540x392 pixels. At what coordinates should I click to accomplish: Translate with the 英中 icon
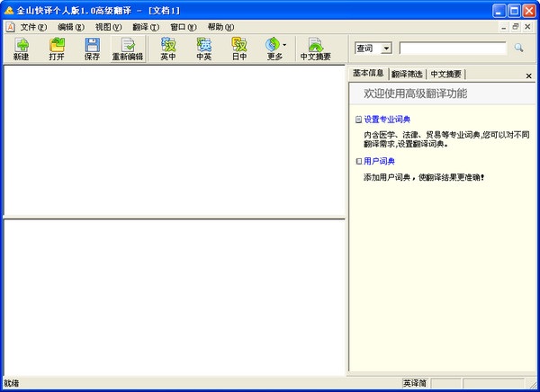coord(168,49)
